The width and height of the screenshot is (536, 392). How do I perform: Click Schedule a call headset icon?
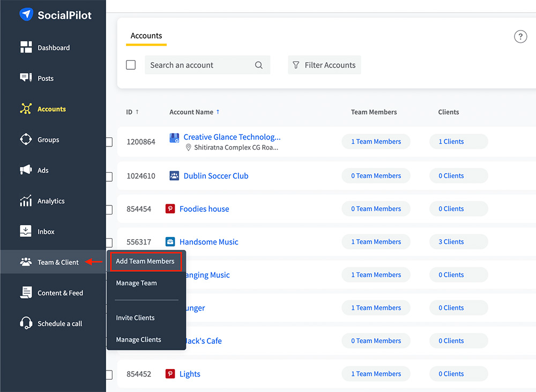tap(26, 323)
